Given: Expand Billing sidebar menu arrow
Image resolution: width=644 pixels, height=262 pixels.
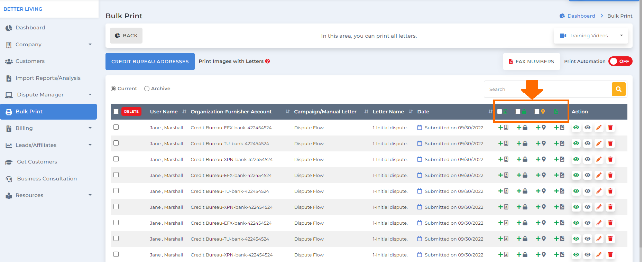Looking at the screenshot, I should pos(90,128).
